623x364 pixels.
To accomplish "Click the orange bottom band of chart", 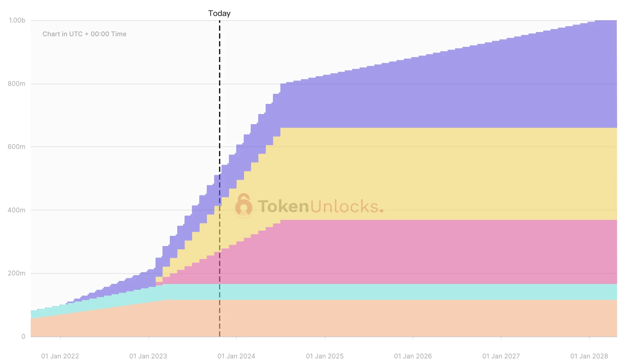I will click(425, 319).
